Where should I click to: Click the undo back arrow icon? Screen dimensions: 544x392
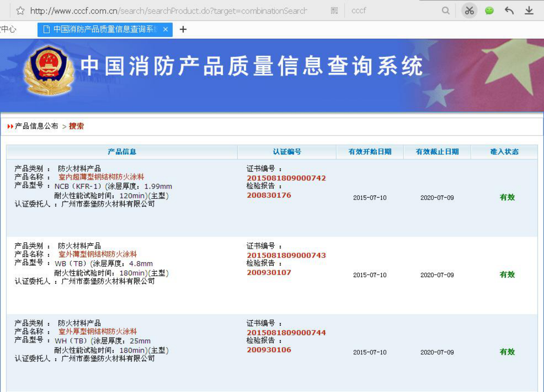click(x=509, y=11)
